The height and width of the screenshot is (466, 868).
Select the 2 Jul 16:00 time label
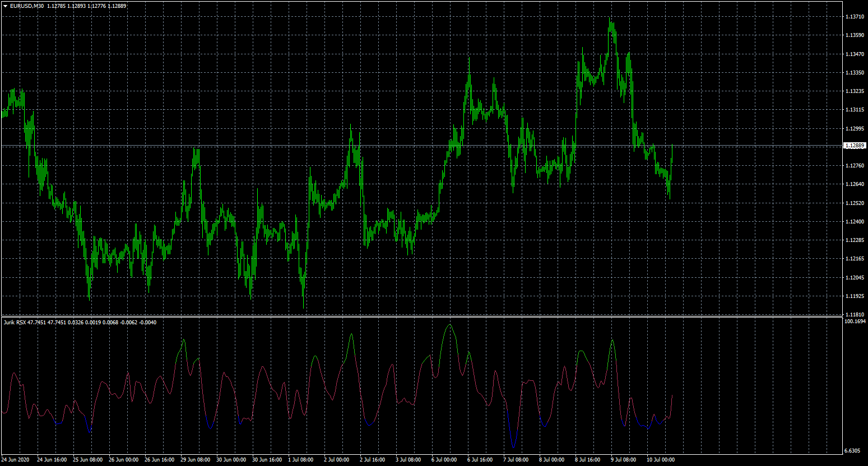pyautogui.click(x=373, y=460)
